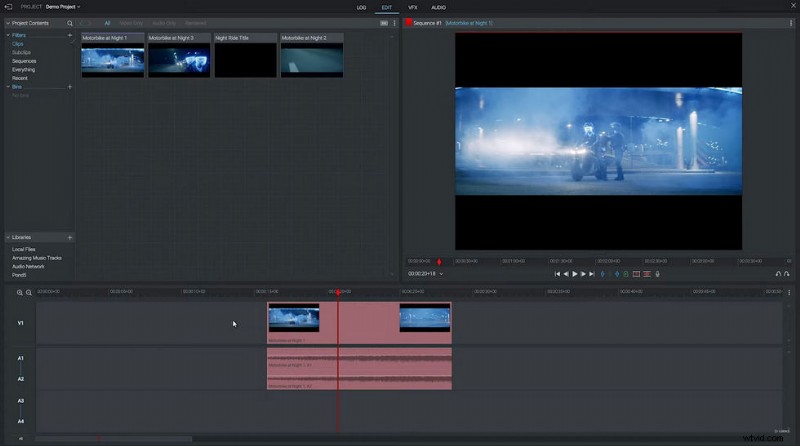Screen dimensions: 800x446
Task: Click the red striped delete icon
Action: click(647, 274)
